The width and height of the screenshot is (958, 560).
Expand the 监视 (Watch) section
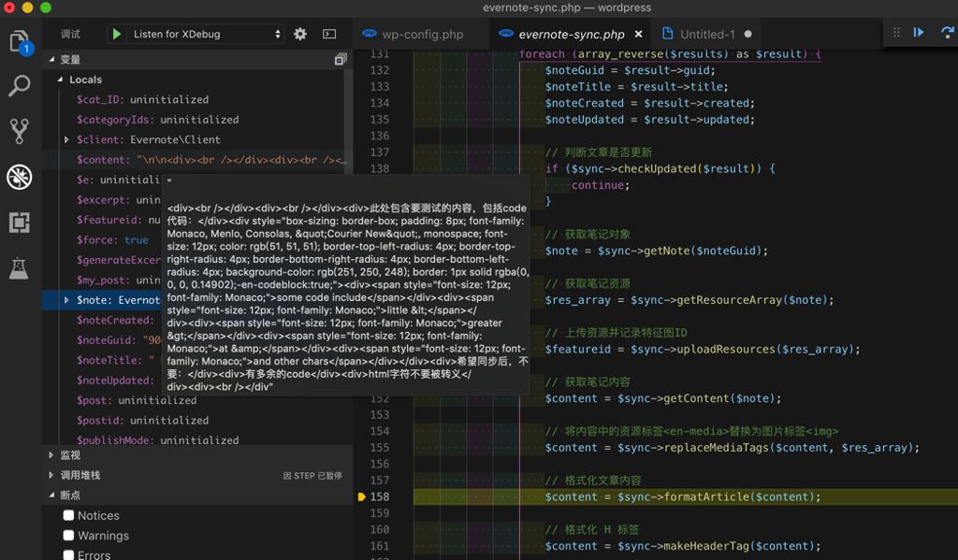tap(70, 455)
